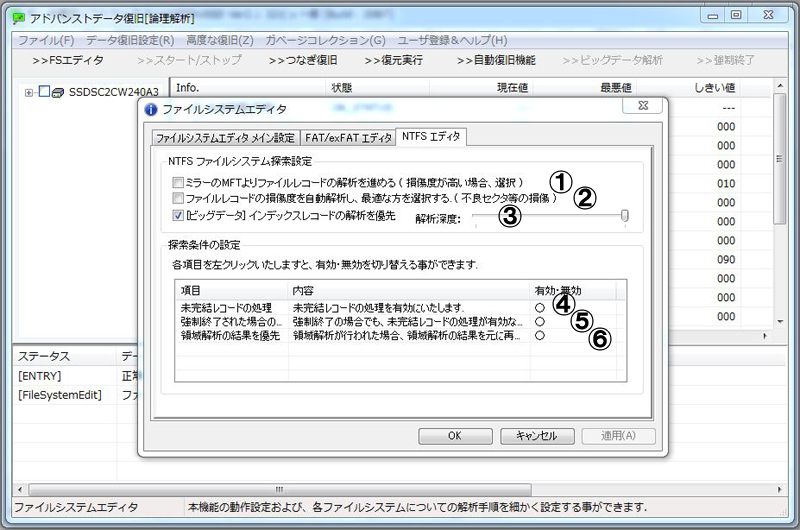This screenshot has height=530, width=800.
Task: Click the drive icon beside SSDSC2CW240A3
Action: click(58, 92)
